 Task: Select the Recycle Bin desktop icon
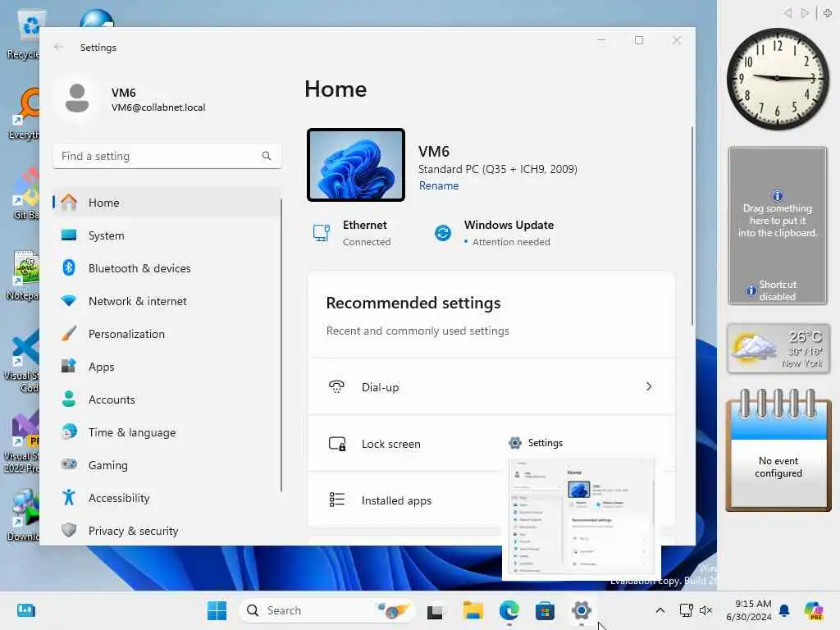pyautogui.click(x=24, y=34)
